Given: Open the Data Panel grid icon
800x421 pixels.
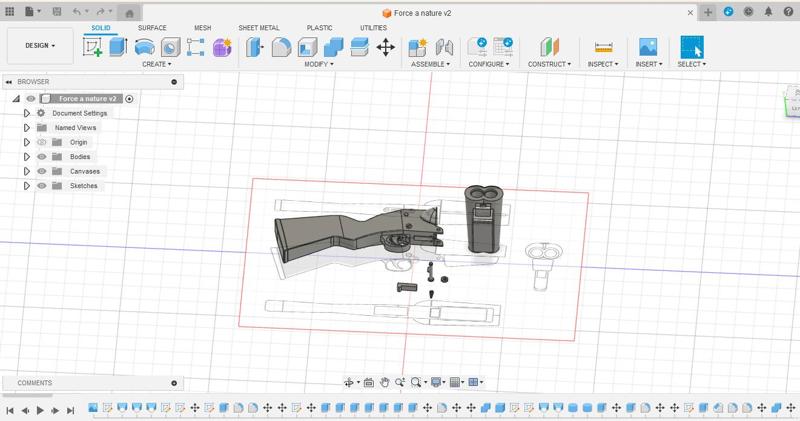Looking at the screenshot, I should 10,11.
